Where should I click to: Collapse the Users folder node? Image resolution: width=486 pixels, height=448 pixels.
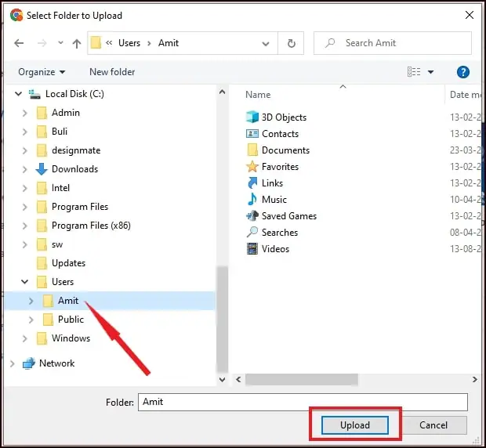coord(24,282)
